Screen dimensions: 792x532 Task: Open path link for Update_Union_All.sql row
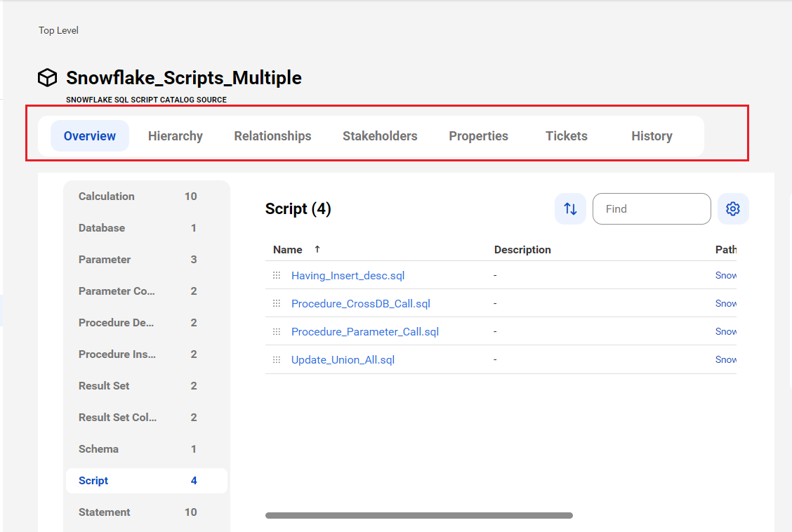click(726, 360)
